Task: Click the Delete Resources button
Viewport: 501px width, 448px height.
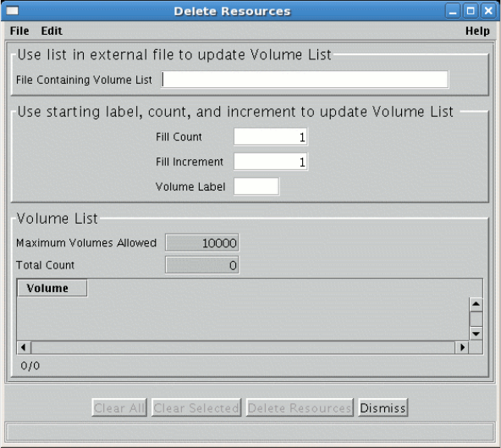Action: point(300,407)
